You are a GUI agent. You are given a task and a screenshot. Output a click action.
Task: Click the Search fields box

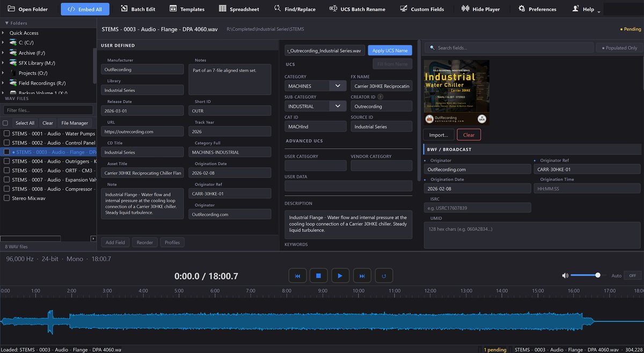pos(509,48)
